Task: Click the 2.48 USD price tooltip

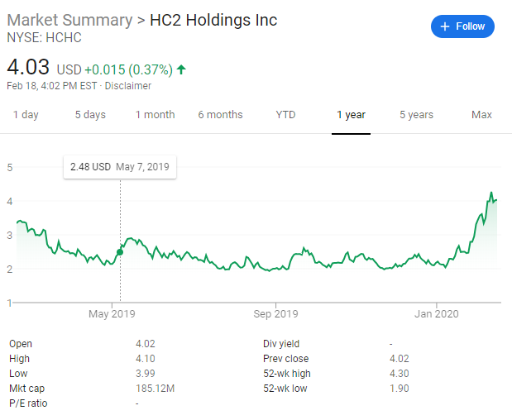Action: [x=119, y=167]
